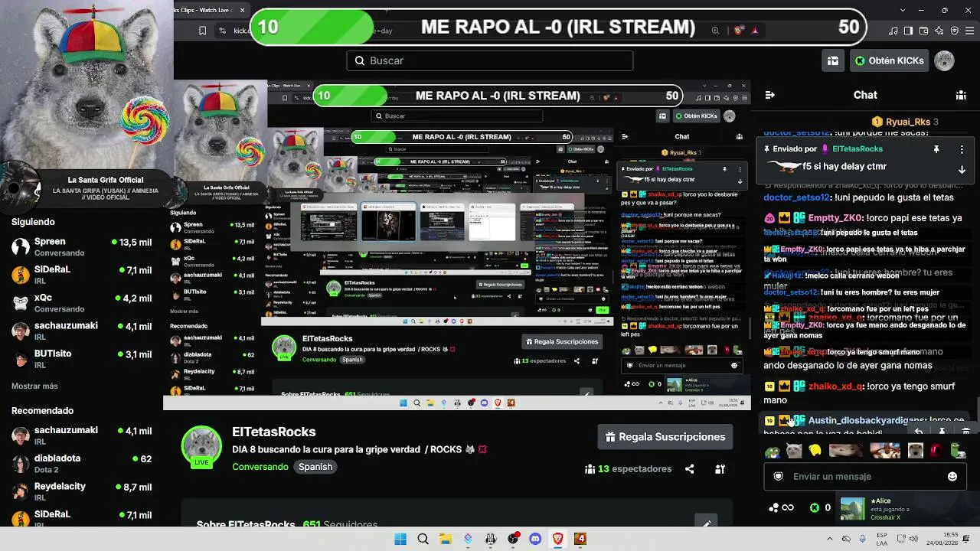This screenshot has height=551, width=980.
Task: View the 13 espectadores count
Action: click(629, 469)
